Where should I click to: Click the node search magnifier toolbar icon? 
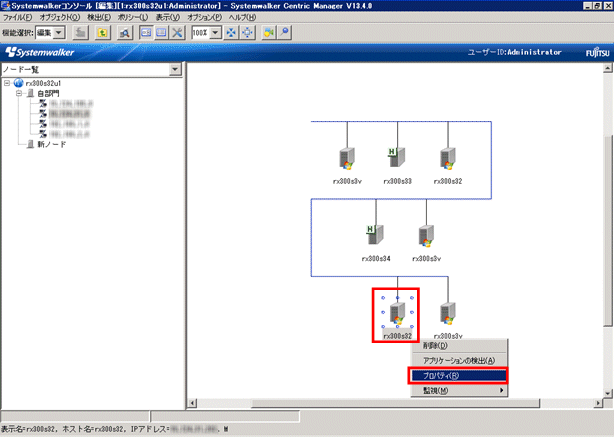125,33
